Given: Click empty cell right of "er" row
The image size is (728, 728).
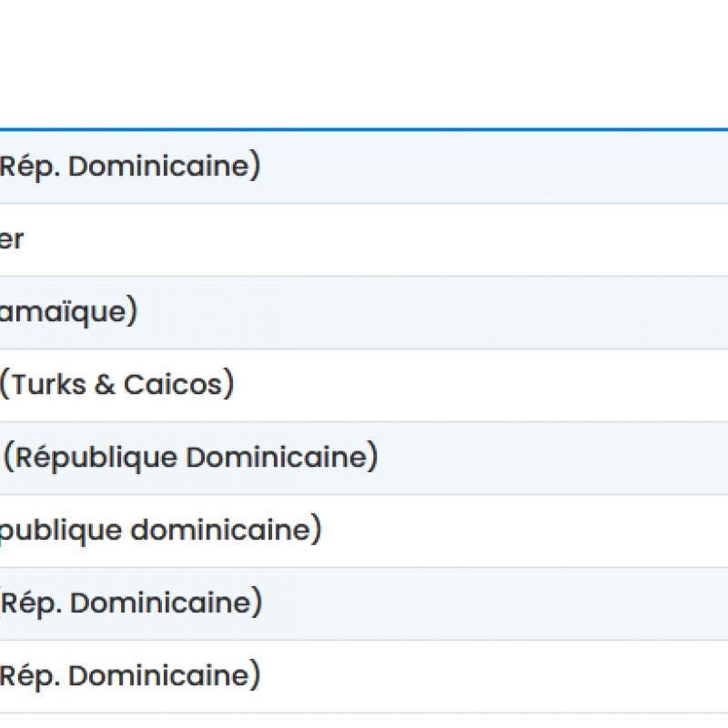Looking at the screenshot, I should (x=376, y=240).
